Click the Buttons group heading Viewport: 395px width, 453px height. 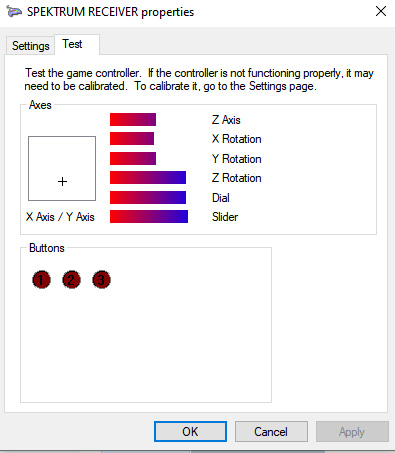[47, 248]
